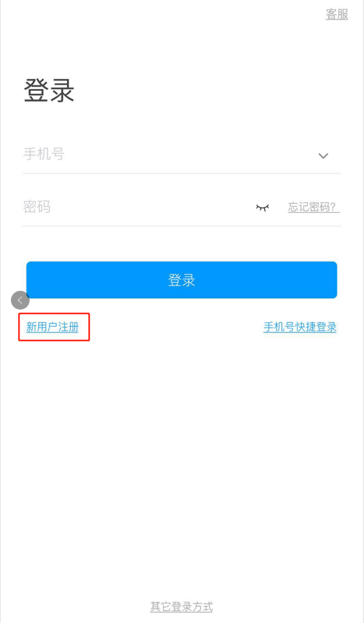This screenshot has height=623, width=364.
Task: Focus the 密码 password input field
Action: [x=135, y=207]
